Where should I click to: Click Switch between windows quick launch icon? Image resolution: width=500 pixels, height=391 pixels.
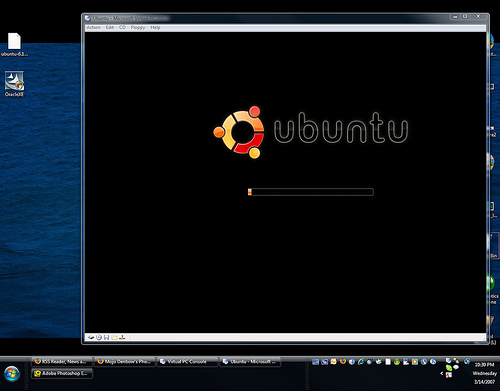tap(324, 362)
